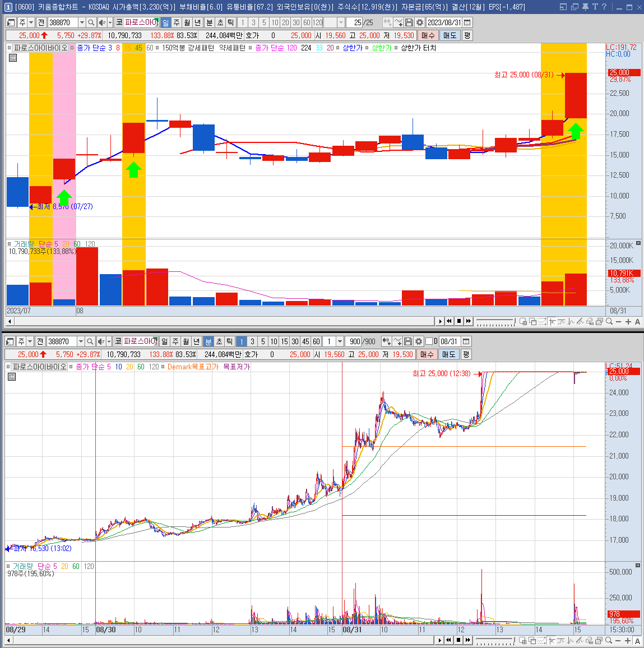This screenshot has width=644, height=648.
Task: Click the 평 button in the top panel
Action: (x=467, y=35)
